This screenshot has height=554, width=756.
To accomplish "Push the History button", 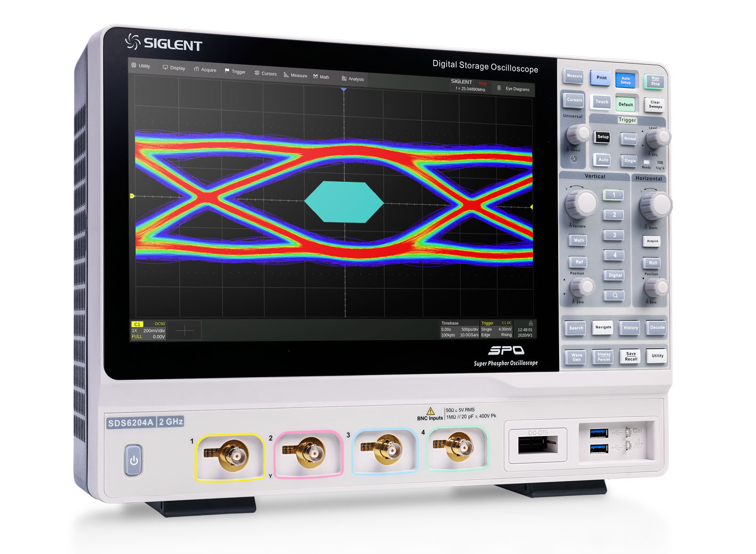I will (630, 328).
